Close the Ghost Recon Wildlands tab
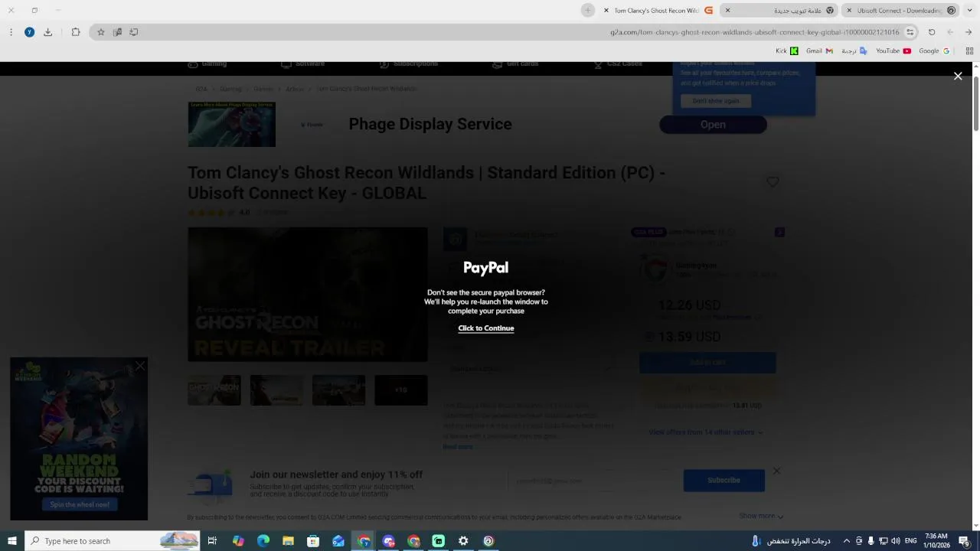The image size is (980, 551). pyautogui.click(x=606, y=10)
